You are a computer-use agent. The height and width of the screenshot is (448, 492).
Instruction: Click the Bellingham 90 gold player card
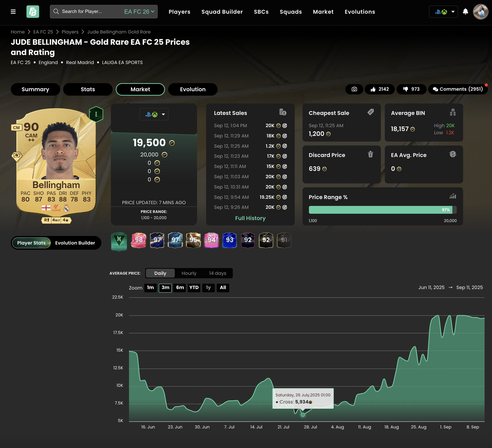tap(56, 162)
